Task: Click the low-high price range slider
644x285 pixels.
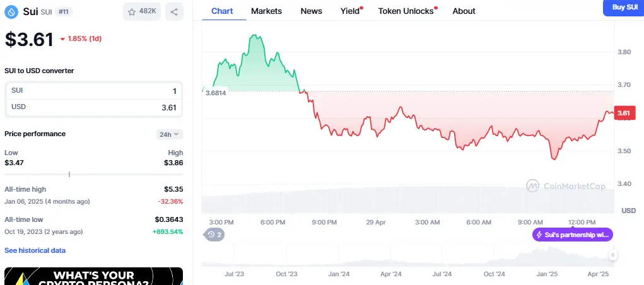Action: tap(93, 174)
